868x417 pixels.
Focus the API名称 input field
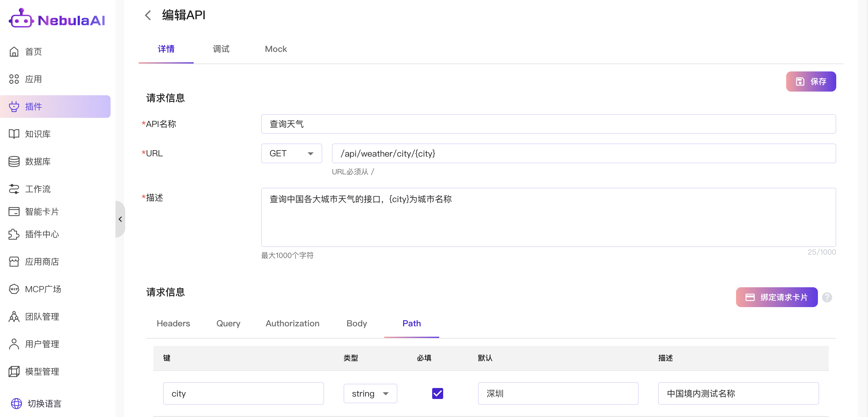(549, 124)
